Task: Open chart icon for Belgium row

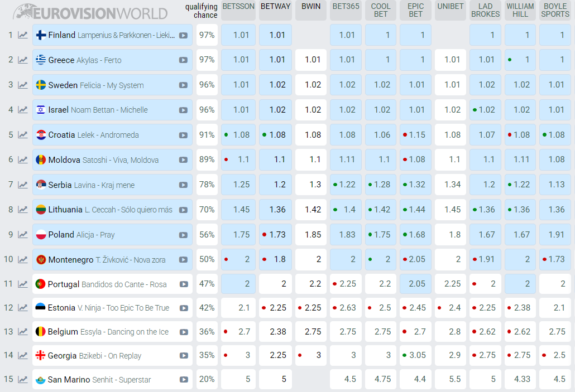Action: [23, 332]
